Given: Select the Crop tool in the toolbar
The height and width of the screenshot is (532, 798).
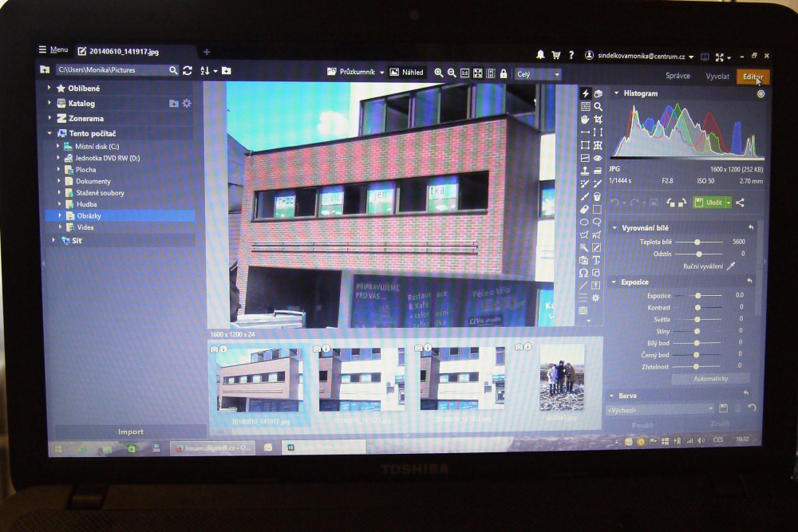Looking at the screenshot, I should point(598,119).
